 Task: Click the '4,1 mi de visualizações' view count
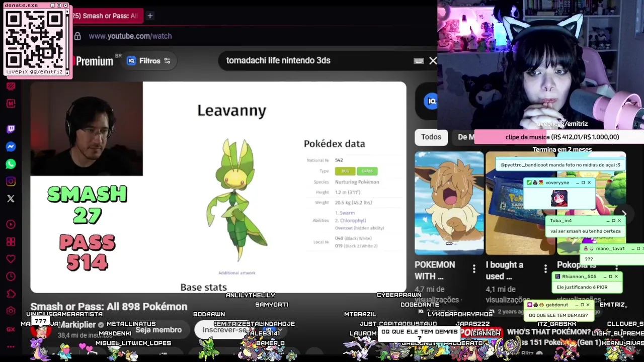[x=508, y=294]
